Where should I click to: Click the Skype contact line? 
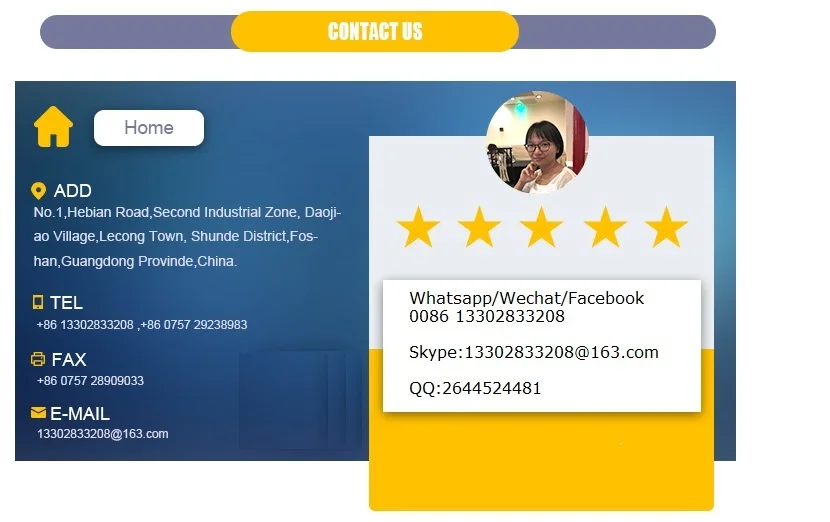click(534, 352)
